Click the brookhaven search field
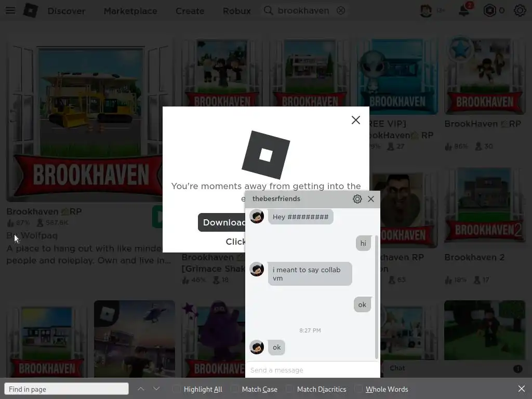This screenshot has height=399, width=532. pos(303,11)
